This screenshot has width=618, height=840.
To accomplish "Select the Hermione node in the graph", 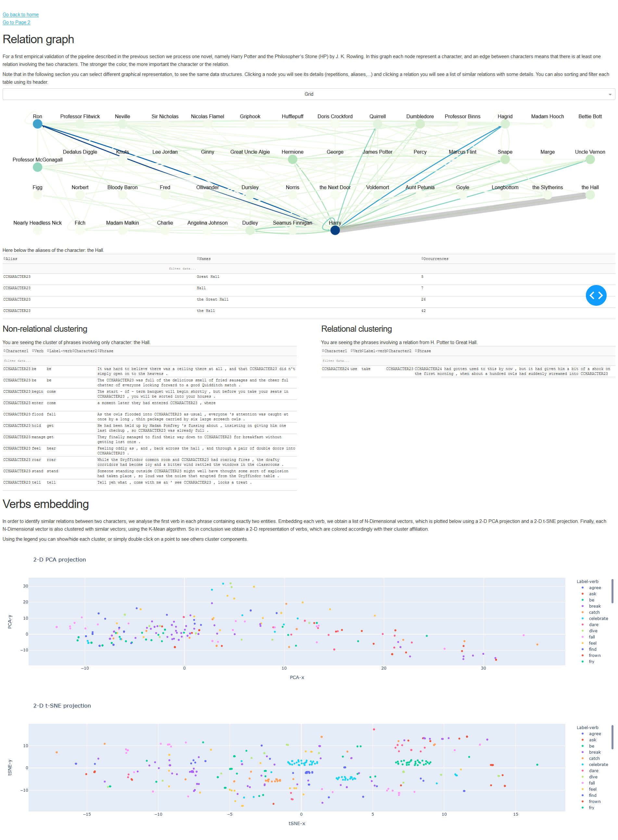I will (x=293, y=160).
